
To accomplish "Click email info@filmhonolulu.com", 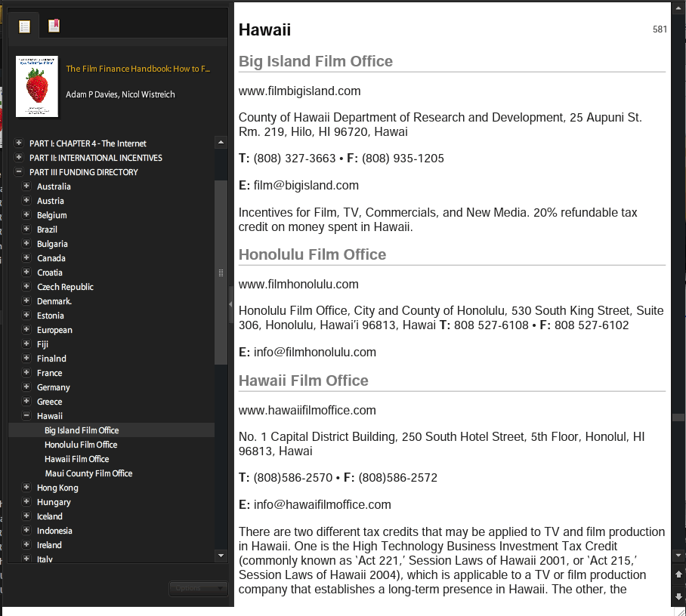I will point(314,353).
